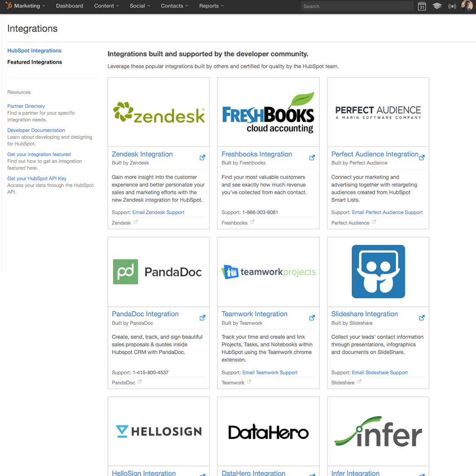
Task: Select HubSpot Integrations in sidebar
Action: click(x=34, y=51)
